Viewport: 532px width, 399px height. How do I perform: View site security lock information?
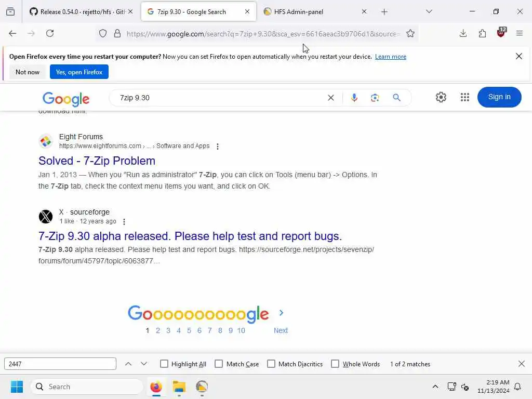[117, 33]
